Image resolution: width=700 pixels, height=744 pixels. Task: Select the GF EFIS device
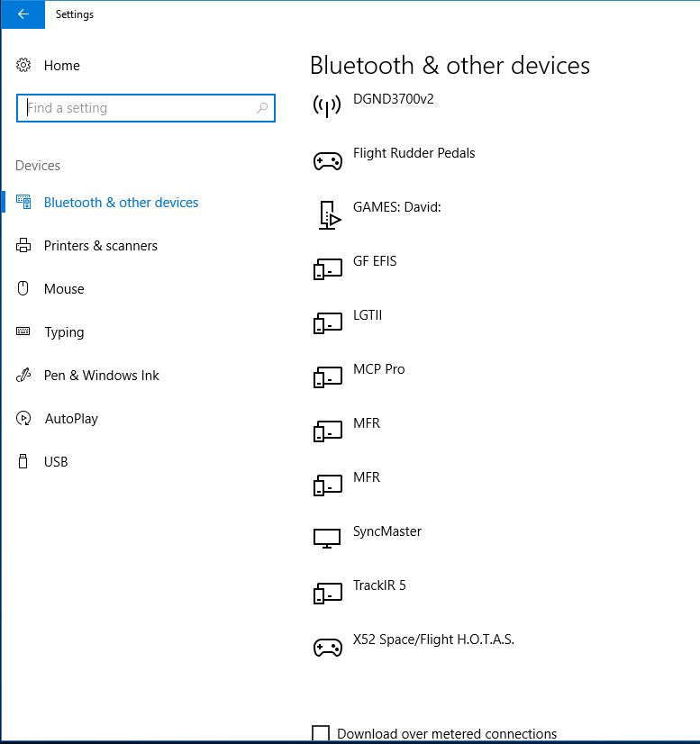(x=375, y=261)
